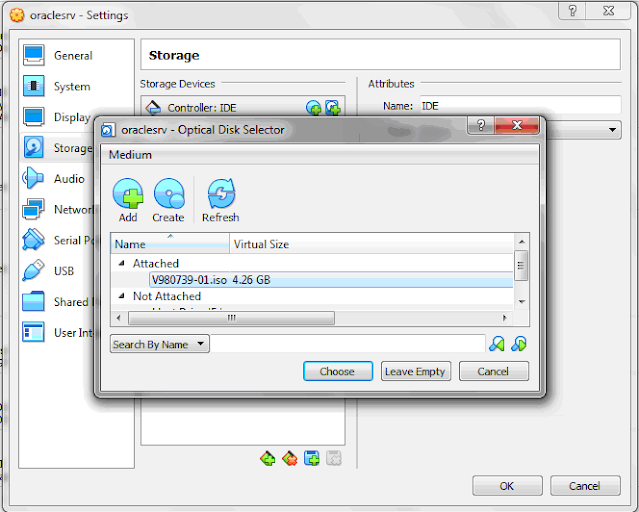
Task: Click the Add disk image icon
Action: click(x=128, y=200)
